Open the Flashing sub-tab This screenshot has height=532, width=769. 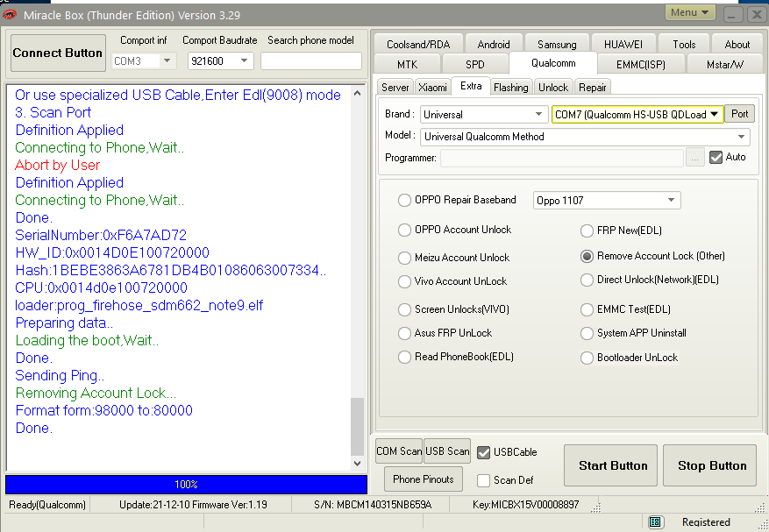511,88
